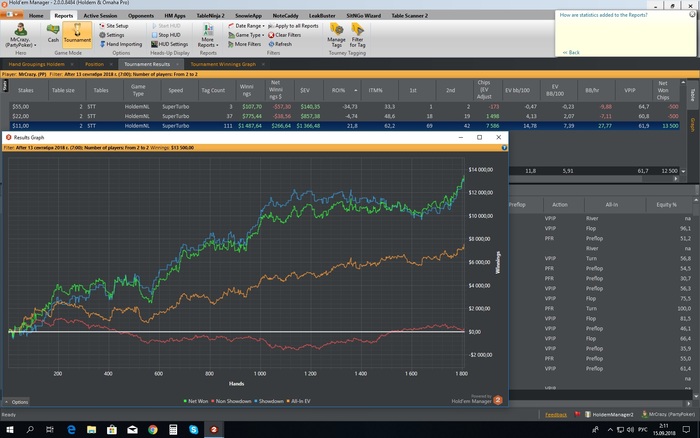Click the Results Graph help icon
The image size is (700, 438).
coord(504,148)
